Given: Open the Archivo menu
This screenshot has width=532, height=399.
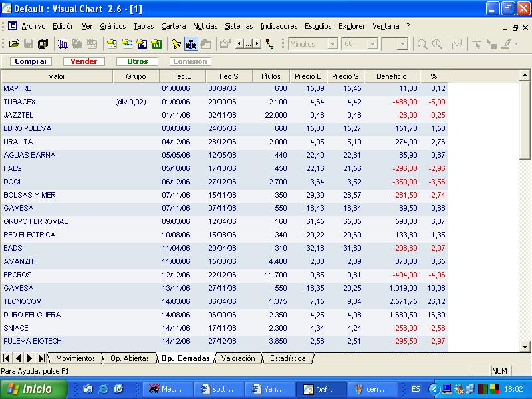Looking at the screenshot, I should pyautogui.click(x=33, y=26).
